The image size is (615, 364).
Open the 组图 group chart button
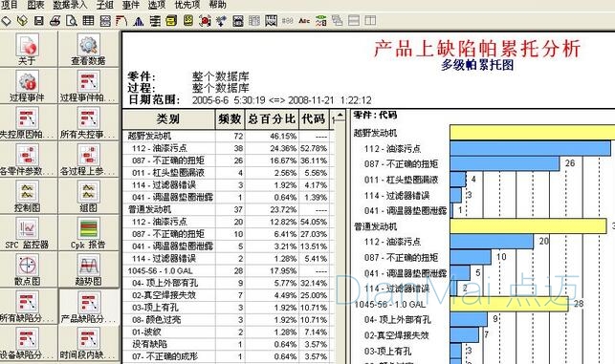(88, 196)
